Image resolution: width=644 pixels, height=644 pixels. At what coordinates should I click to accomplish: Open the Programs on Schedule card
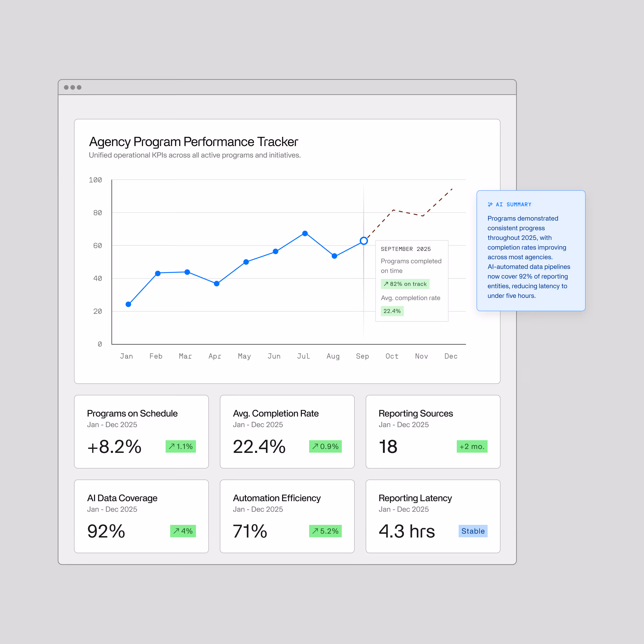coord(141,431)
